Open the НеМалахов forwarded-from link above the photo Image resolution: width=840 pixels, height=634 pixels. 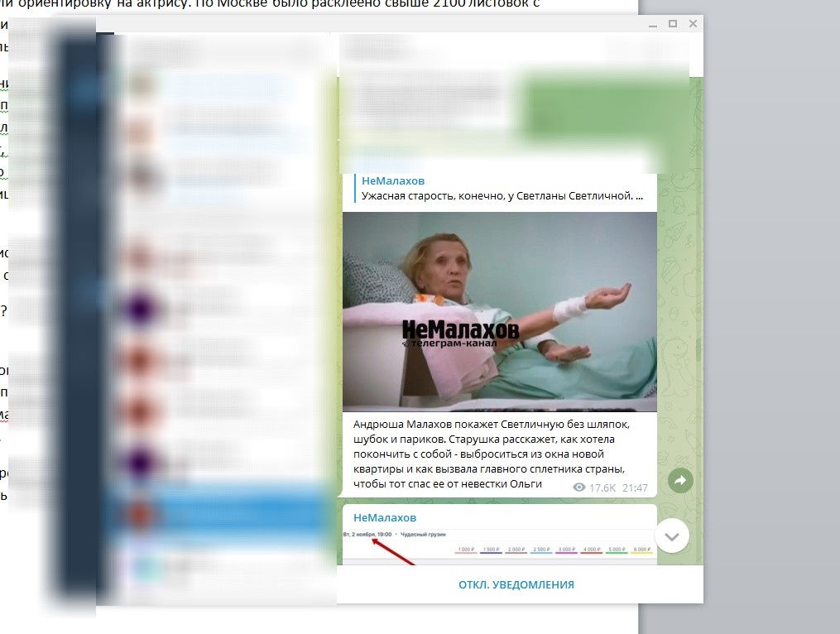(392, 180)
